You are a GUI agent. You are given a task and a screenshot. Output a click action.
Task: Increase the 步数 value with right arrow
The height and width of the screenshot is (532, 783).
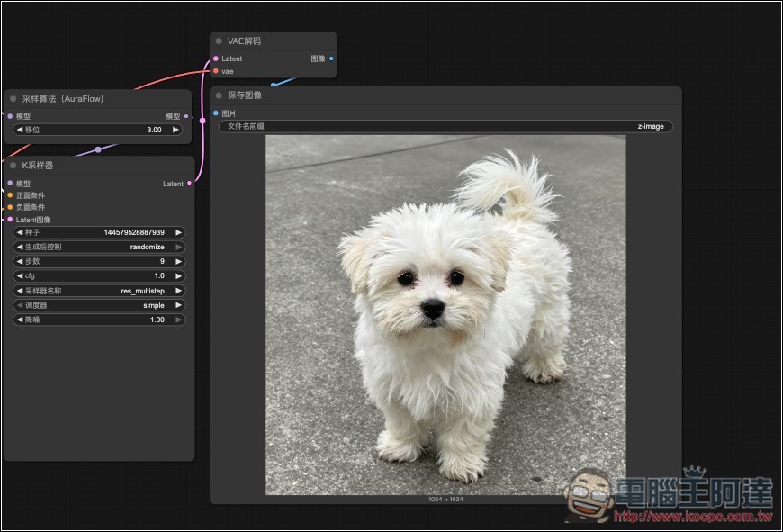click(178, 261)
